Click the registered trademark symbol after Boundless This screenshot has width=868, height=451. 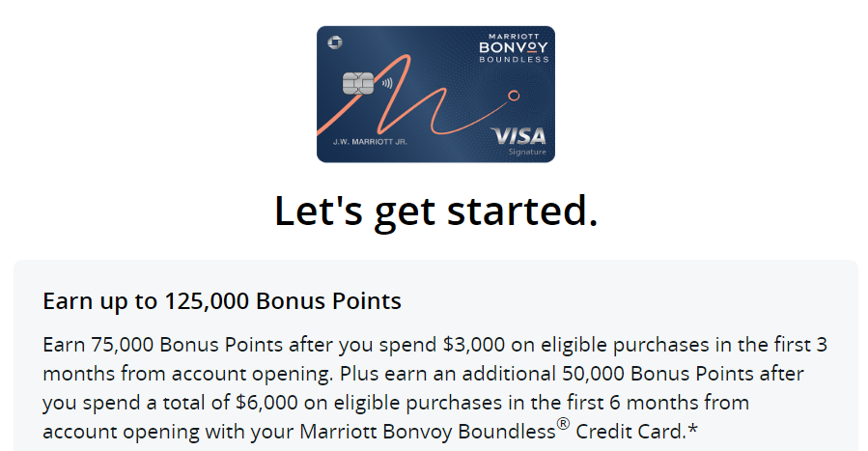[x=563, y=421]
